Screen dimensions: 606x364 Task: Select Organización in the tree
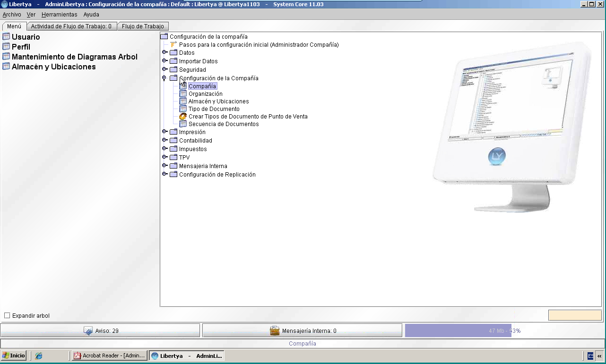206,93
